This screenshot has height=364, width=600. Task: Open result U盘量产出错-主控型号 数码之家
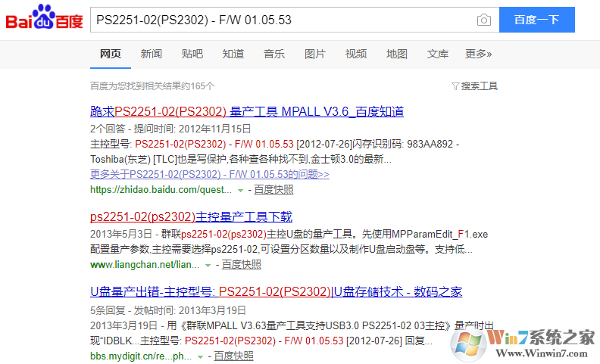click(x=276, y=292)
